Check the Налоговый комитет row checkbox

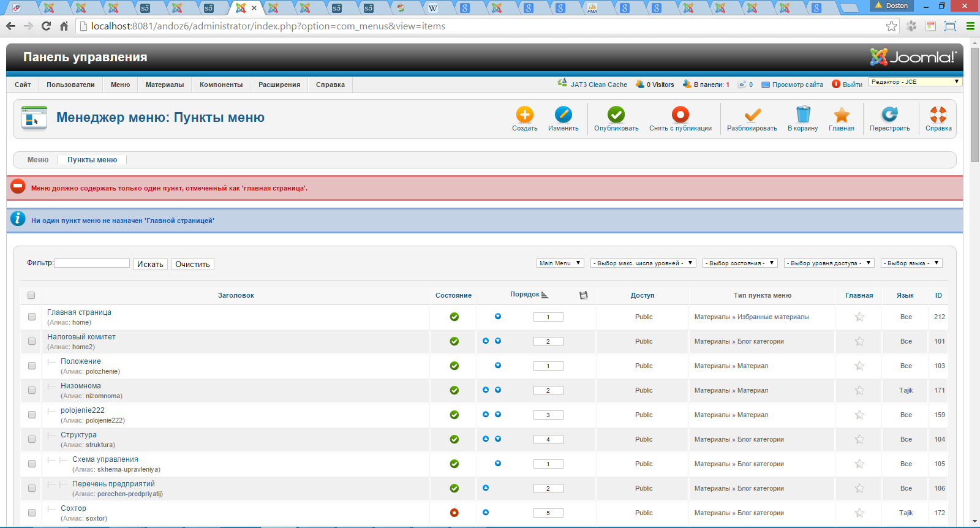[x=32, y=341]
